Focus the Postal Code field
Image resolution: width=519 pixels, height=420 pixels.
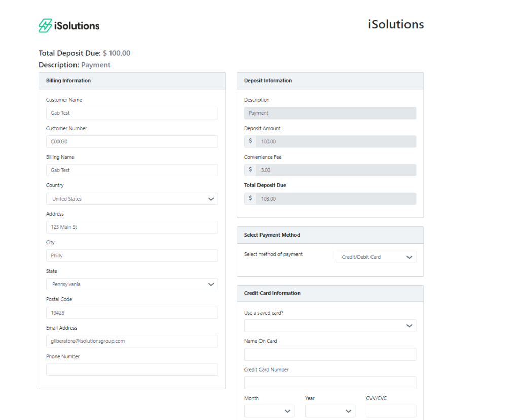(x=132, y=313)
